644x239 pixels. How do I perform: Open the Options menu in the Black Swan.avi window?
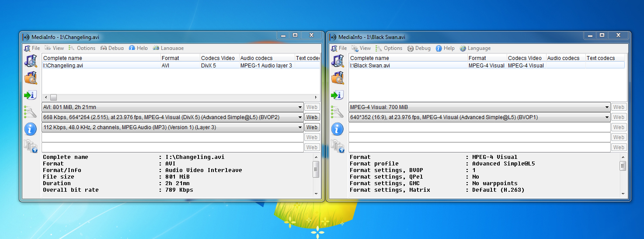pos(389,48)
